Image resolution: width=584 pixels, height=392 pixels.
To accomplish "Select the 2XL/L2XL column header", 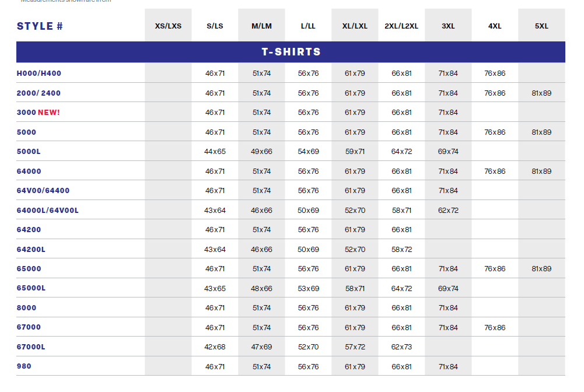I will [x=401, y=26].
